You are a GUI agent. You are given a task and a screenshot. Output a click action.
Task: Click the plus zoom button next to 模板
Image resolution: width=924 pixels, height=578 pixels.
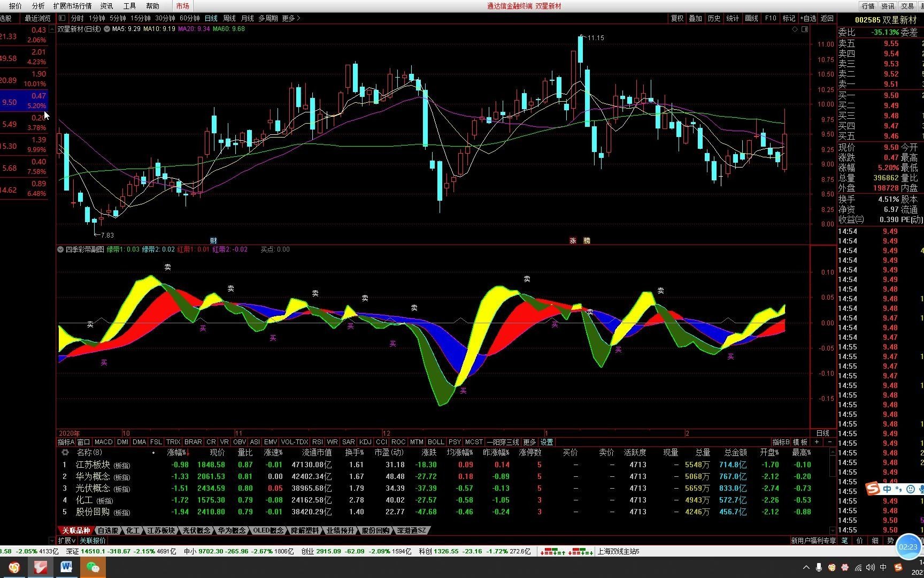point(817,442)
